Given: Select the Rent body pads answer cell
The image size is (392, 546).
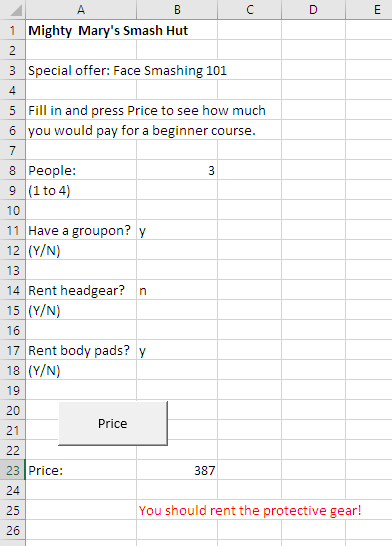Looking at the screenshot, I should [x=177, y=350].
